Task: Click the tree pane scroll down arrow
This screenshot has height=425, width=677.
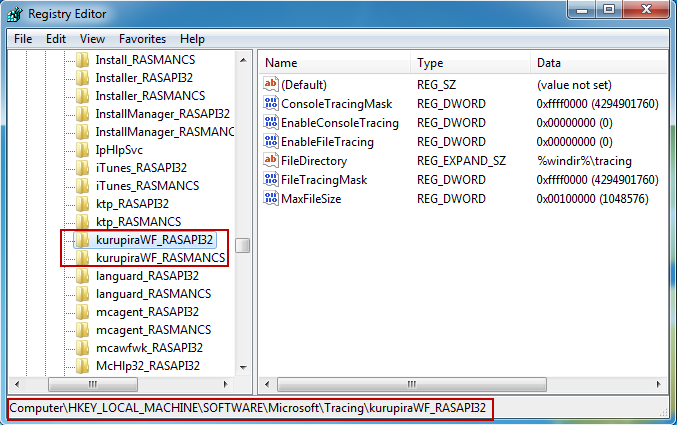Action: (x=243, y=368)
